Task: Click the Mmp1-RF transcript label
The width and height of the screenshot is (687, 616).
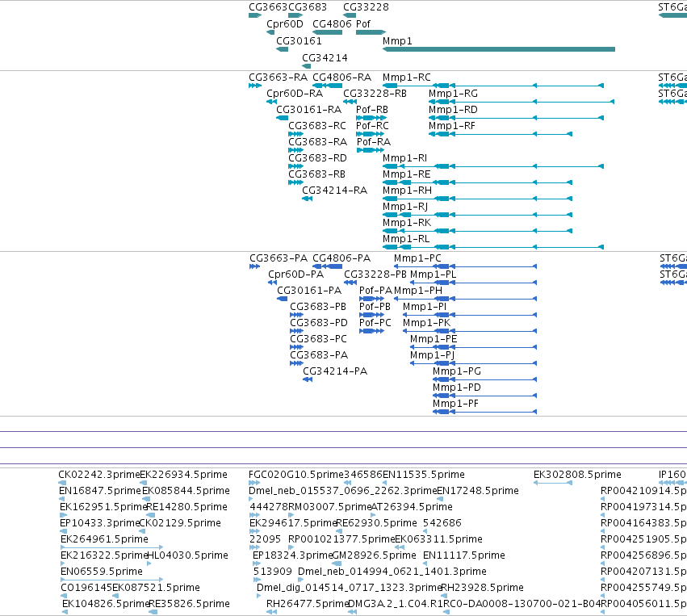Action: pyautogui.click(x=452, y=126)
